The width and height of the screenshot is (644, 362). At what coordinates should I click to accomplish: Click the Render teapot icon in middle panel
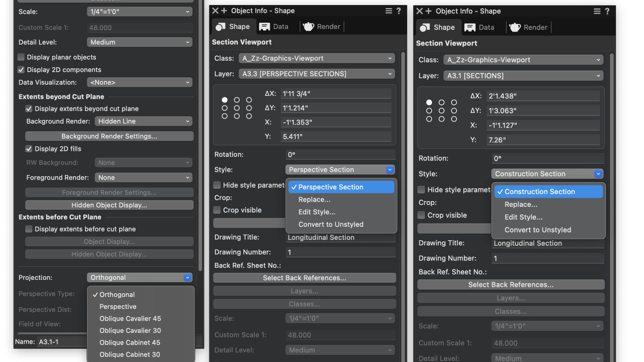click(308, 27)
